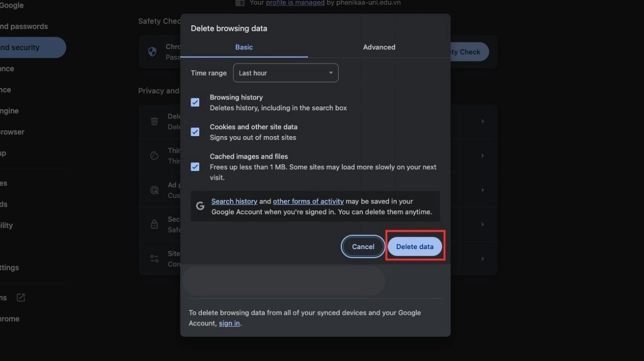Click the Google G logo in the dialog
Image resolution: width=644 pixels, height=361 pixels.
click(200, 206)
